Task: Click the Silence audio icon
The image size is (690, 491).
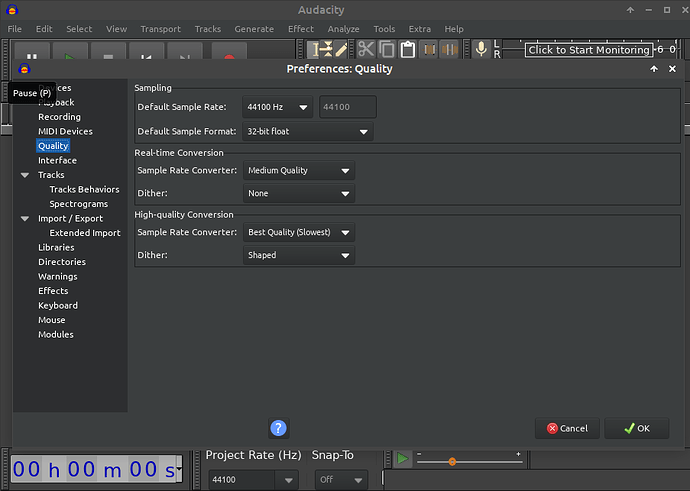Action: 450,49
